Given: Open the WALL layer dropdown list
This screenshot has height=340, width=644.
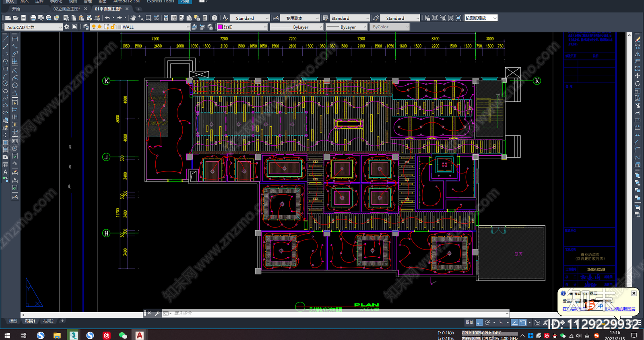Looking at the screenshot, I should 140,27.
